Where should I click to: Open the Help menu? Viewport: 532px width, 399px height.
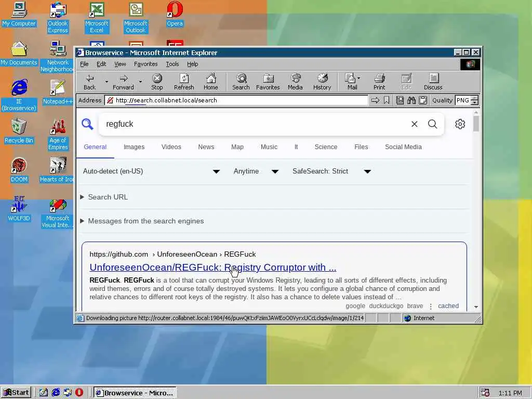pos(192,64)
